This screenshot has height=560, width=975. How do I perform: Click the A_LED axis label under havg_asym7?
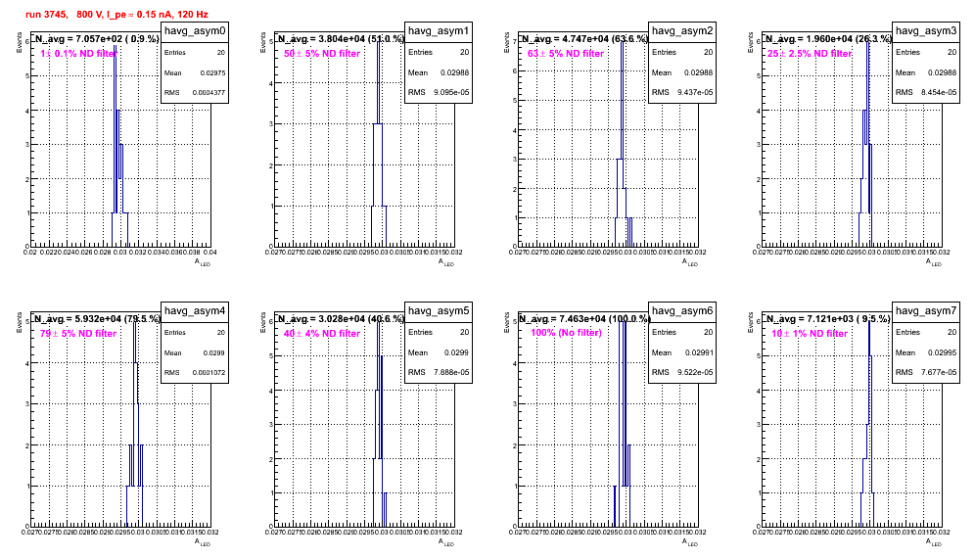tap(934, 542)
